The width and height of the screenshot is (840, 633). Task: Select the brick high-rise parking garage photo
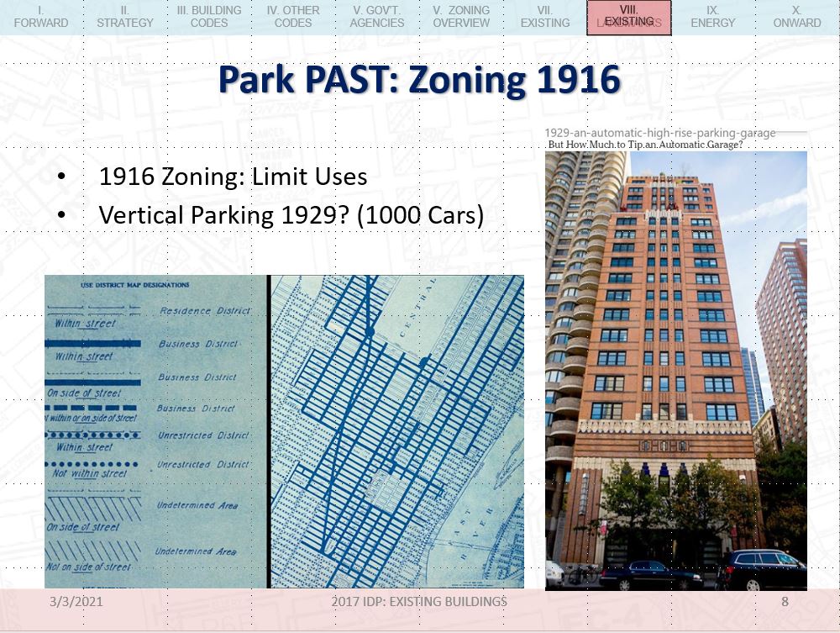pyautogui.click(x=675, y=370)
